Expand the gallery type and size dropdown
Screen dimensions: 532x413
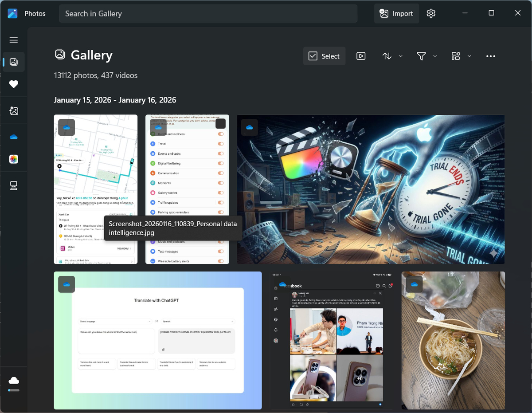[x=461, y=56]
